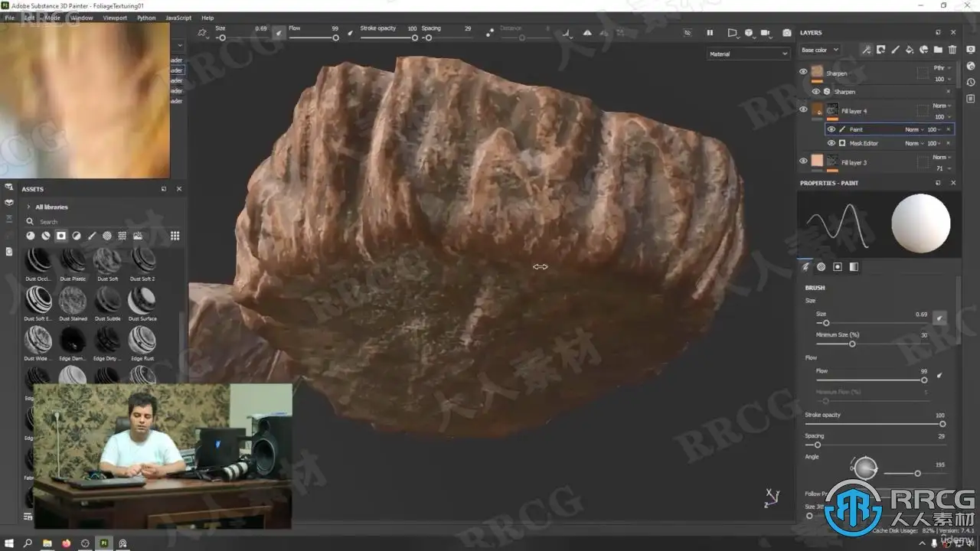The image size is (980, 551).
Task: Hide the Fill layer 4 layer
Action: [x=803, y=109]
